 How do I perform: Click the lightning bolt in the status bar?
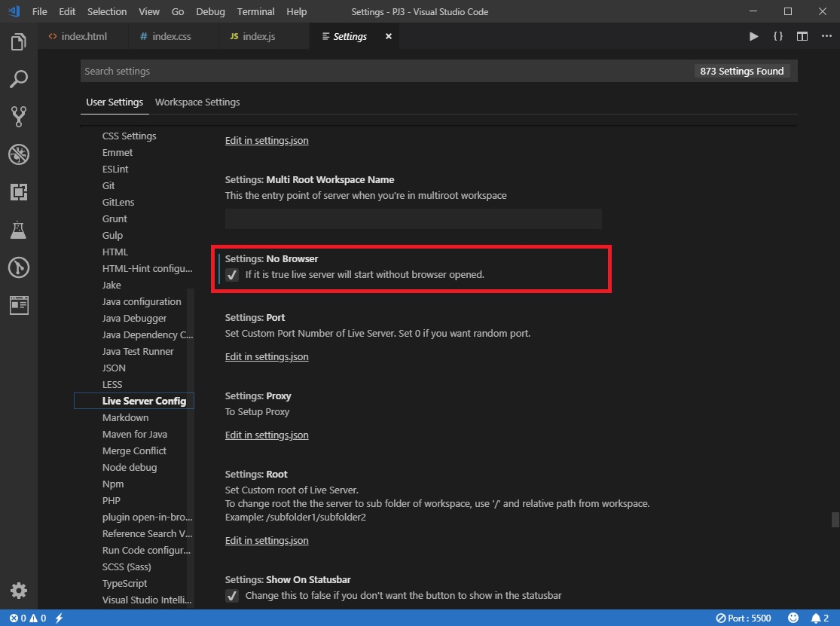[59, 618]
